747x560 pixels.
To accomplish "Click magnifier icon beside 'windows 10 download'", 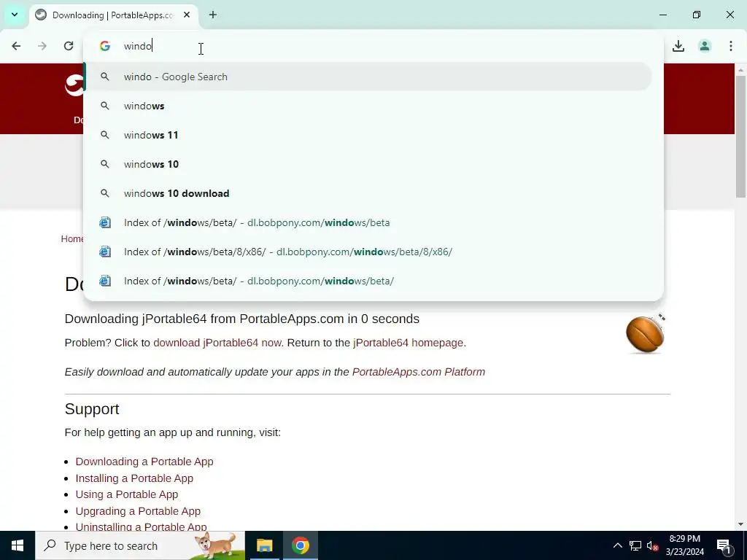I will tap(105, 193).
